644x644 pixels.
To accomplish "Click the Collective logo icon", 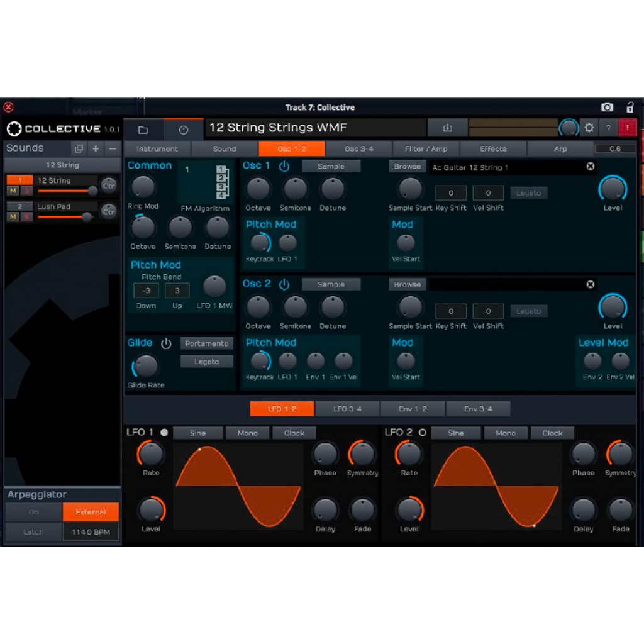I will click(x=14, y=128).
